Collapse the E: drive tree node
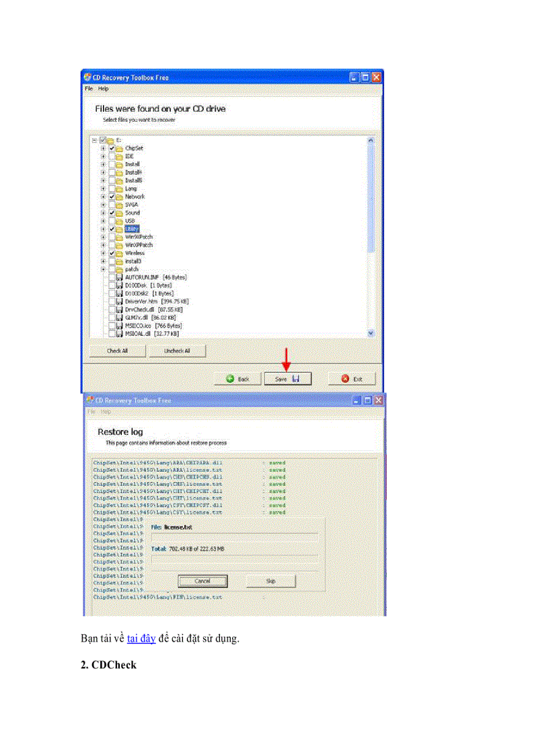 pyautogui.click(x=94, y=141)
